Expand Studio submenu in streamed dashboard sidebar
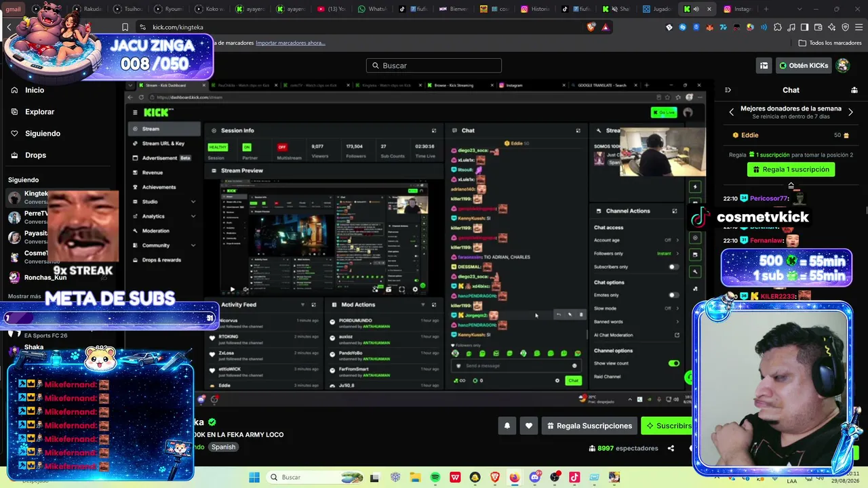This screenshot has width=868, height=488. 193,201
